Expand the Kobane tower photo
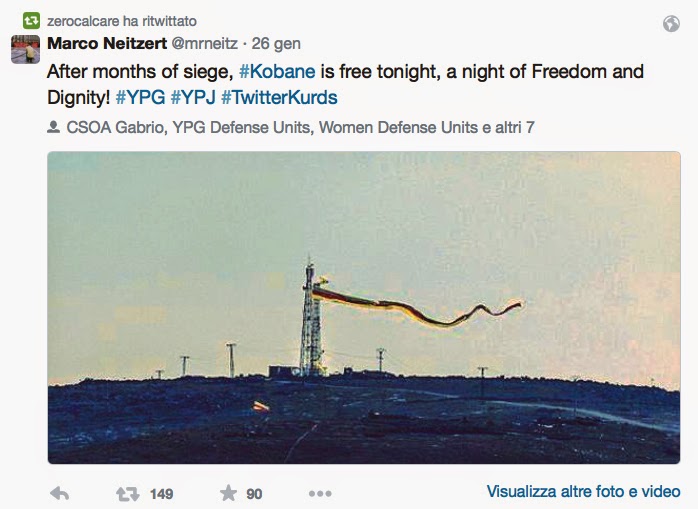This screenshot has height=509, width=698. coord(364,308)
